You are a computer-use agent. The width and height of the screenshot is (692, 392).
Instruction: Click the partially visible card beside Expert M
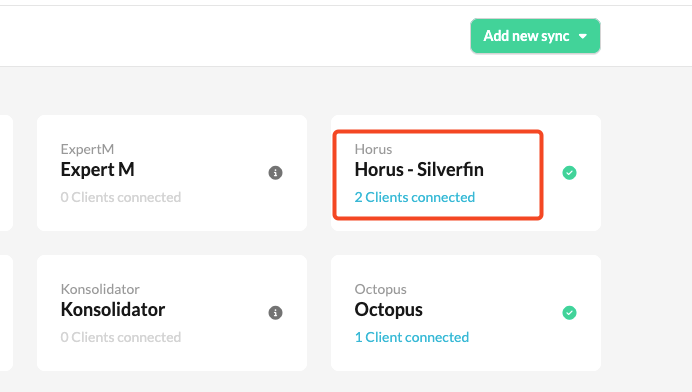tap(6, 173)
